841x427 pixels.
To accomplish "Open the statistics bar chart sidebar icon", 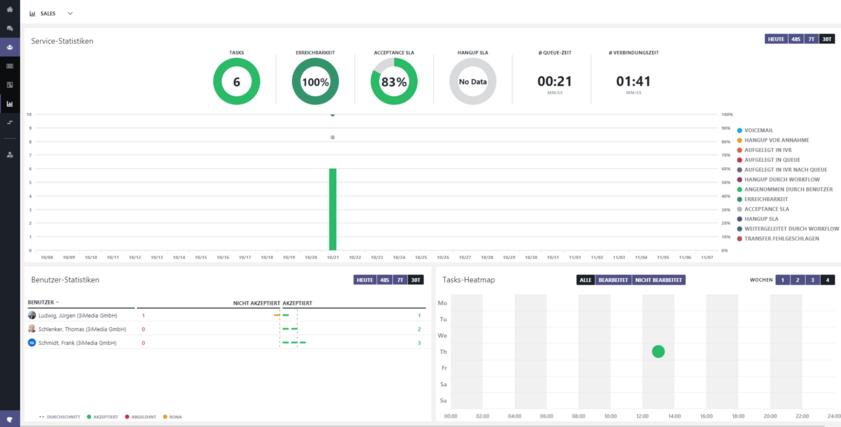I will click(x=10, y=103).
